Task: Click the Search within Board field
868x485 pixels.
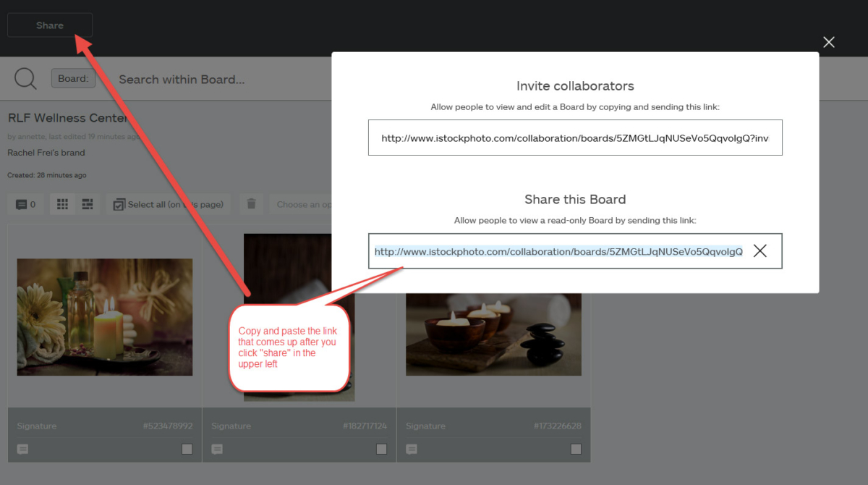Action: pos(182,80)
